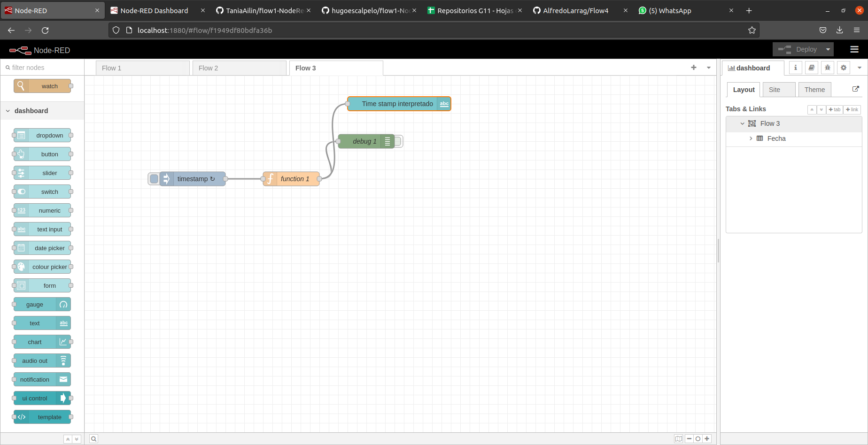Click the +tab button to add a dashboard tab

(x=834, y=109)
